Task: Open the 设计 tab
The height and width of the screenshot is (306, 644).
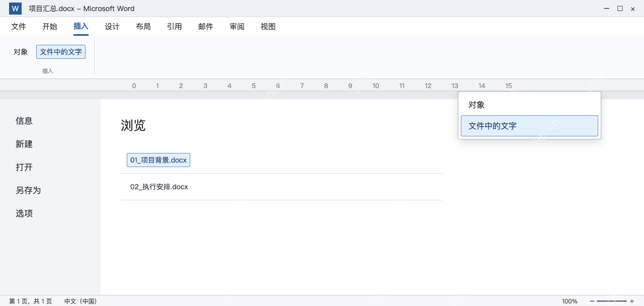Action: point(112,27)
